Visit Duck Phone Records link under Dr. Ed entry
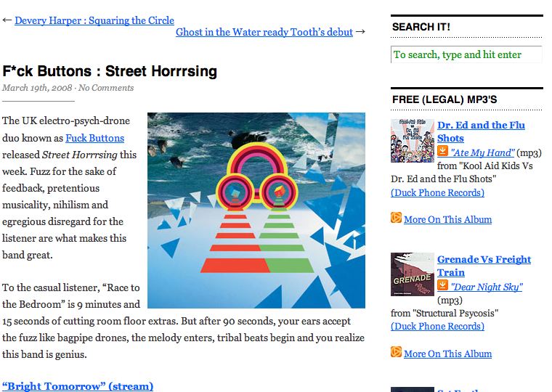Image resolution: width=552 pixels, height=392 pixels. 437,192
